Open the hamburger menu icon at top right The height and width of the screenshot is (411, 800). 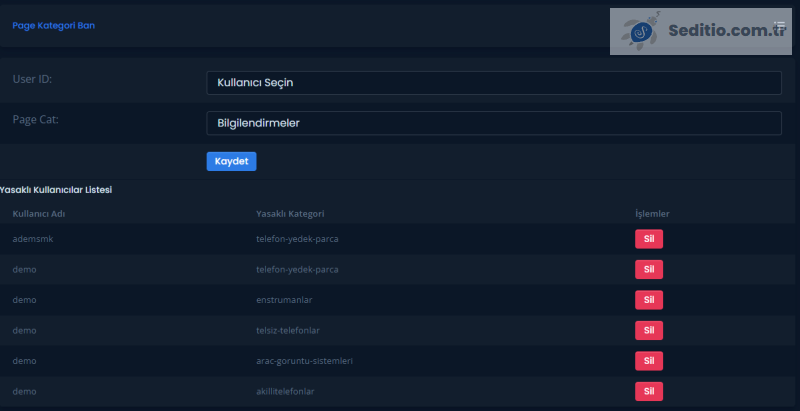click(x=779, y=25)
